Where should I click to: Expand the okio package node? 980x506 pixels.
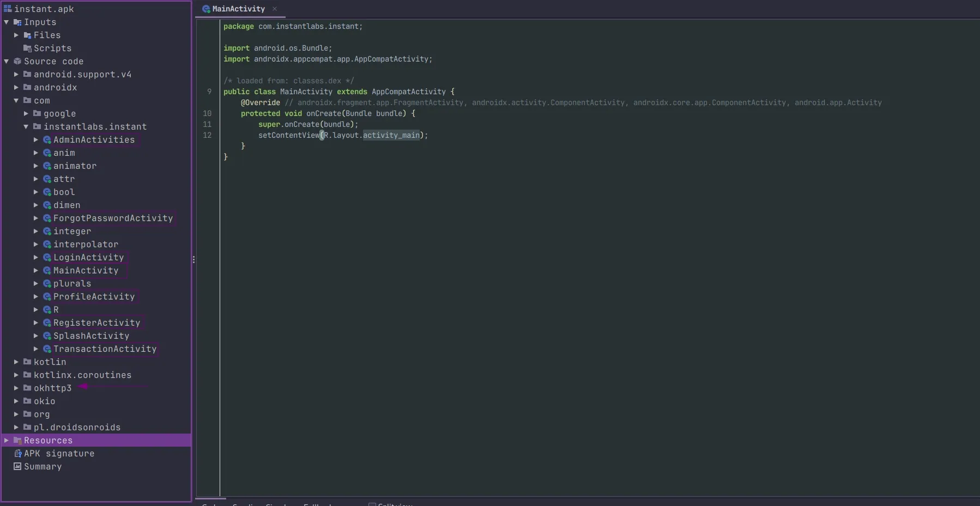16,401
